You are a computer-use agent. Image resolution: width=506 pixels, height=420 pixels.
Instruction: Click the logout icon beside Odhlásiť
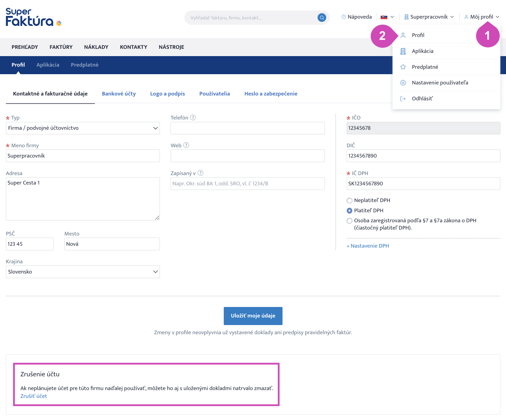(403, 99)
